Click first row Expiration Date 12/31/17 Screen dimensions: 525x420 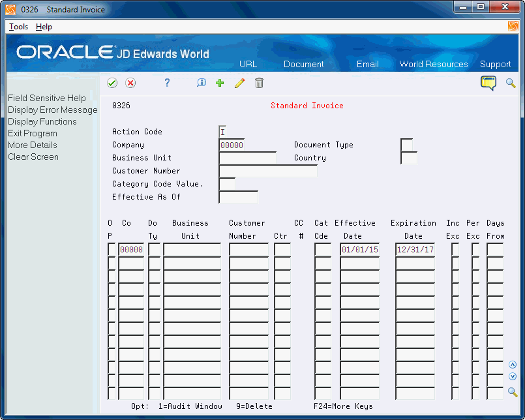(415, 250)
